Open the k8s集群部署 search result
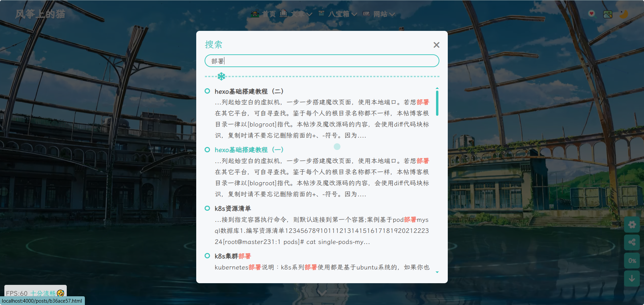This screenshot has width=644, height=305. [x=232, y=256]
